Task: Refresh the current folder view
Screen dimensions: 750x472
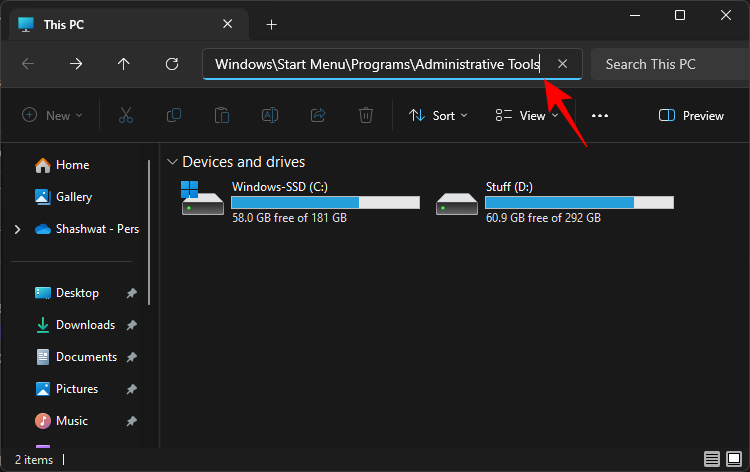Action: pyautogui.click(x=172, y=64)
